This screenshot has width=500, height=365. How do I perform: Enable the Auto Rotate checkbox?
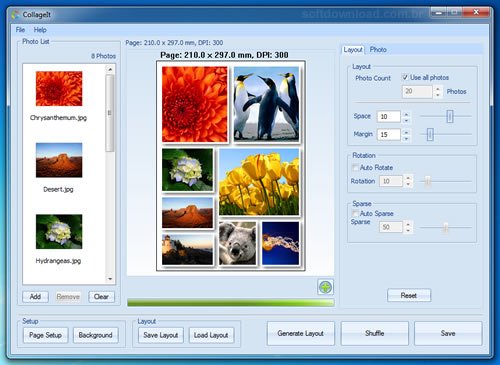click(x=356, y=167)
